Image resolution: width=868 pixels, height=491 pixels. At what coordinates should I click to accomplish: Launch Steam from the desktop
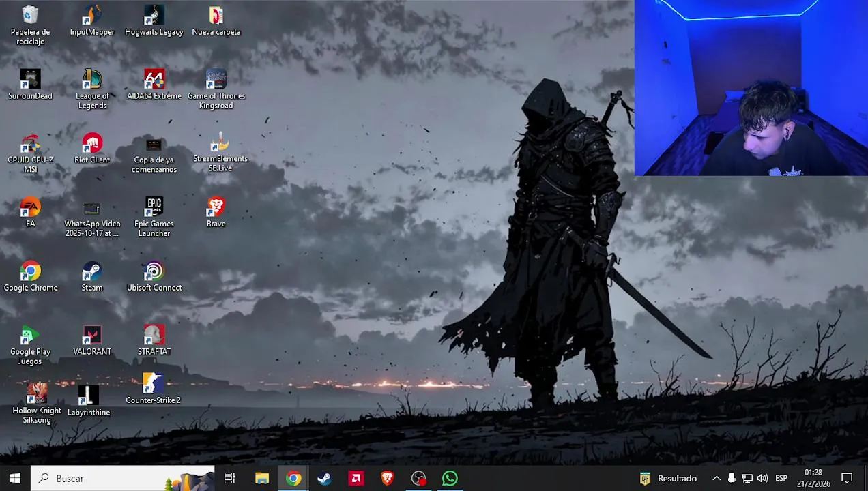pos(92,276)
